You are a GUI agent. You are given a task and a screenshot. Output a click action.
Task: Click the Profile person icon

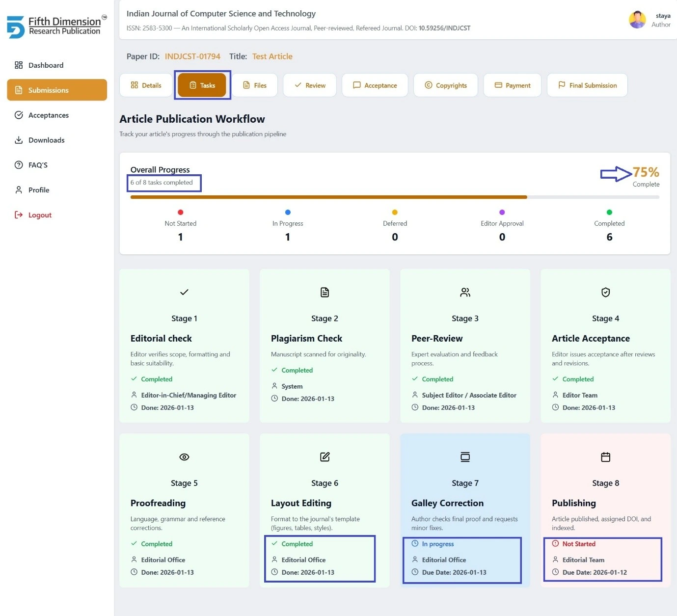19,190
